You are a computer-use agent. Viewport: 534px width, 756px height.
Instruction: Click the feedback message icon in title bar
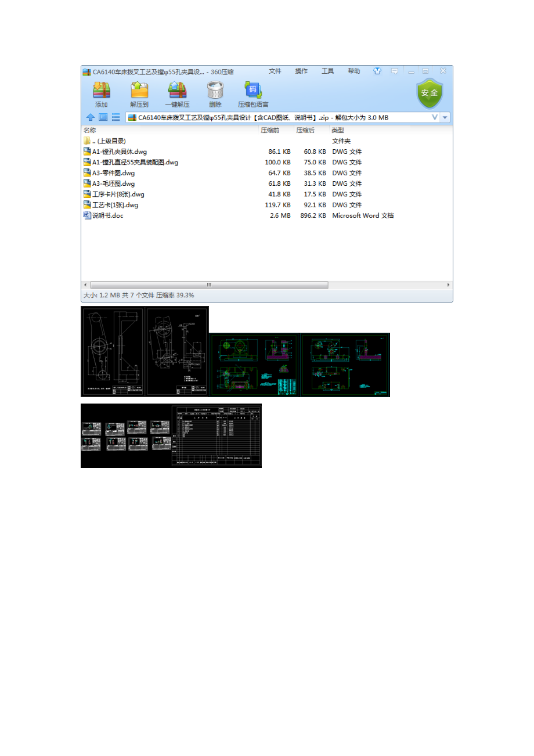point(395,71)
